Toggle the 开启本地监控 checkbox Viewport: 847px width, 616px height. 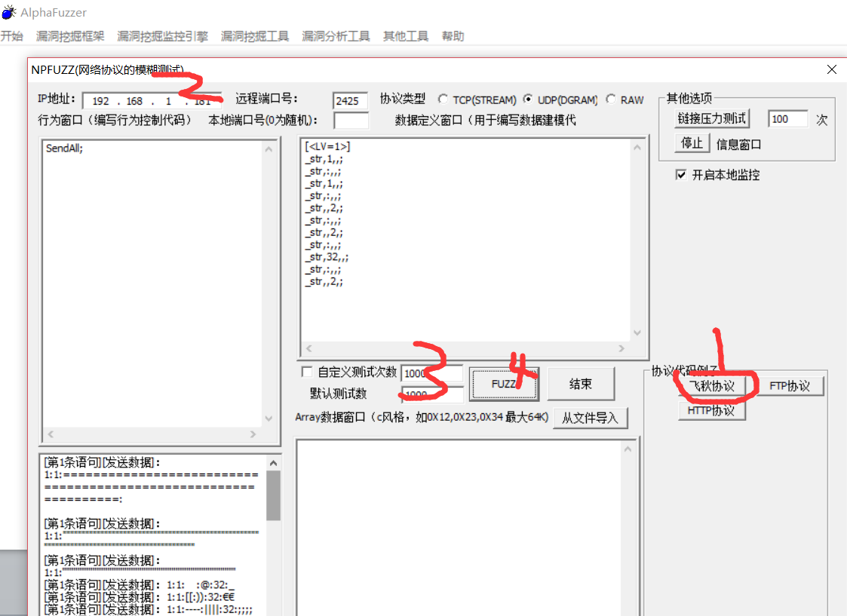pyautogui.click(x=681, y=174)
